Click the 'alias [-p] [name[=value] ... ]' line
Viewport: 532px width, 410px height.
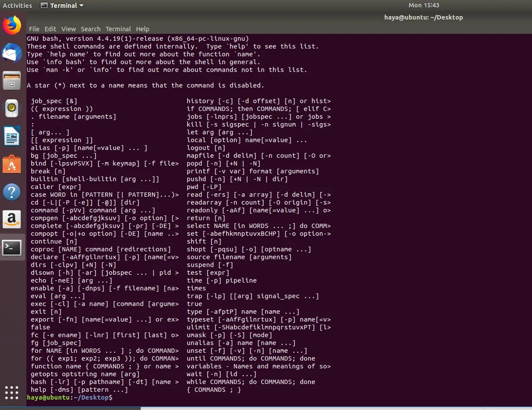[x=89, y=148]
